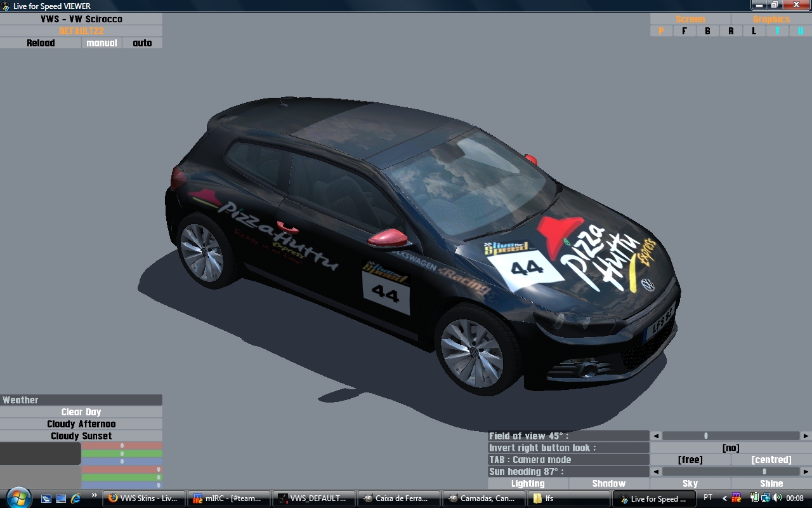Click the Reload skin button
The width and height of the screenshot is (812, 508).
[41, 43]
